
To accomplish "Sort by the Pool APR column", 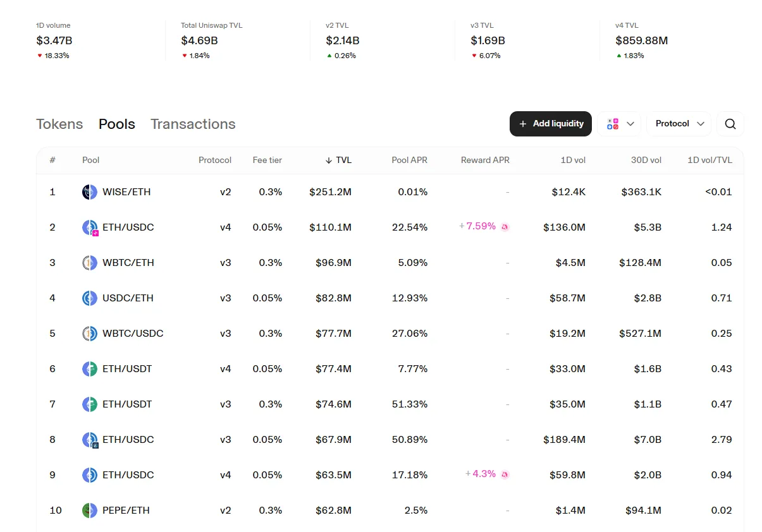I will pos(409,160).
